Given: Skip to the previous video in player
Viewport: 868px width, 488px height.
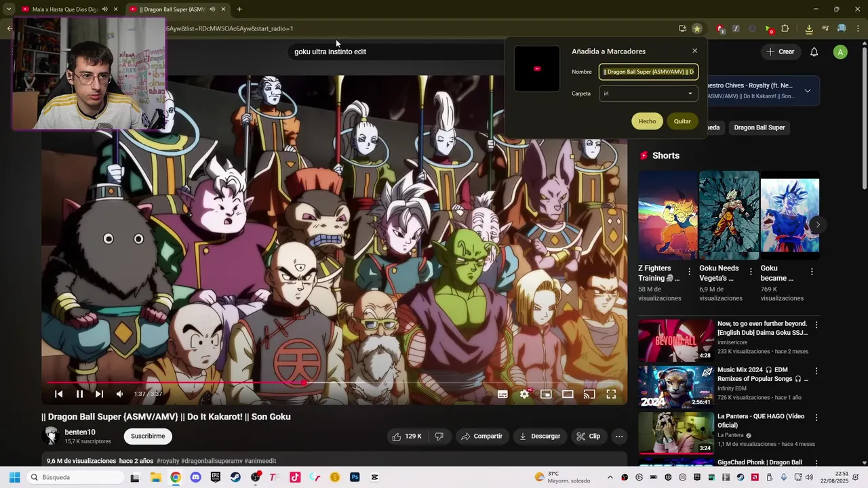Looking at the screenshot, I should click(x=59, y=394).
